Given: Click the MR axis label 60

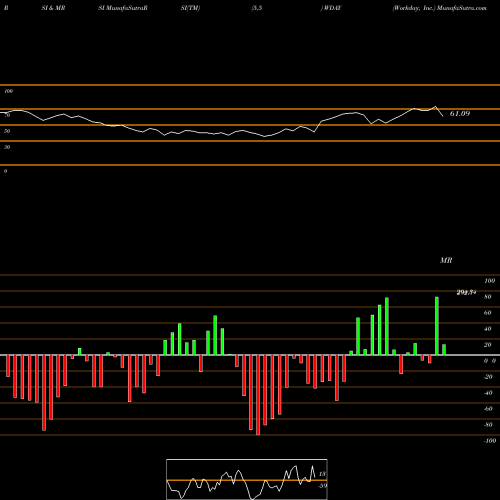Looking at the screenshot, I should [x=488, y=313].
